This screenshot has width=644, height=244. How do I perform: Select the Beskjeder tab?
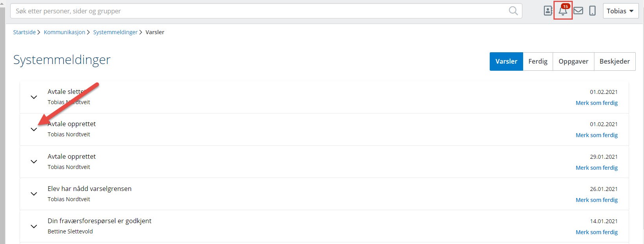tap(614, 61)
